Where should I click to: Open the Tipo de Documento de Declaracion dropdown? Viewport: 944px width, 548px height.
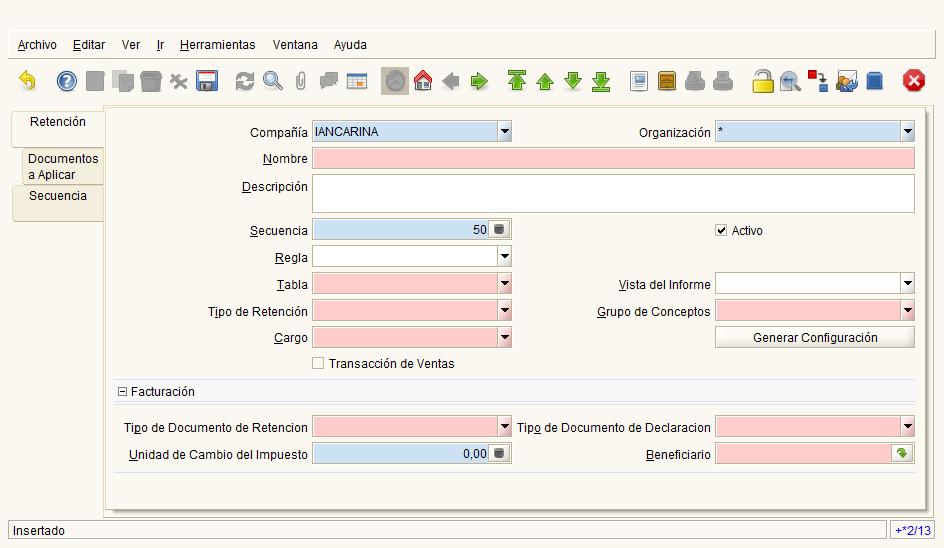click(x=908, y=426)
